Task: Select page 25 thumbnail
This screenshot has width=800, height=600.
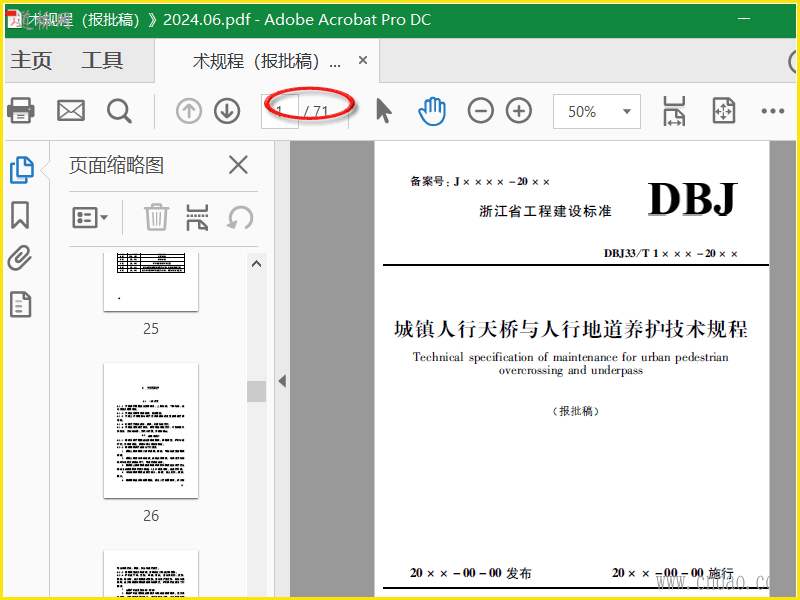Action: (151, 282)
